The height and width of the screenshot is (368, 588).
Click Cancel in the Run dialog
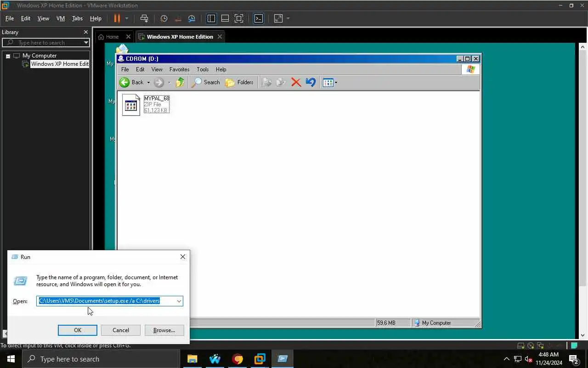pos(121,330)
